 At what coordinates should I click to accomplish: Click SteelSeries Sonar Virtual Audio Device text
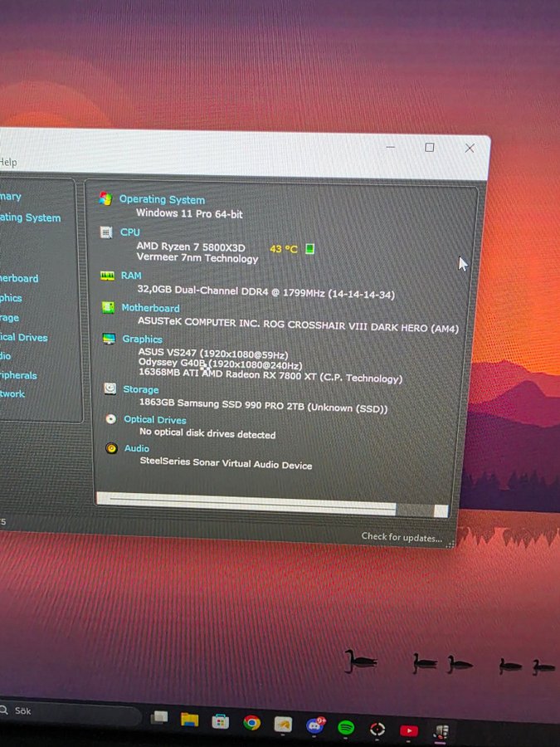click(226, 462)
